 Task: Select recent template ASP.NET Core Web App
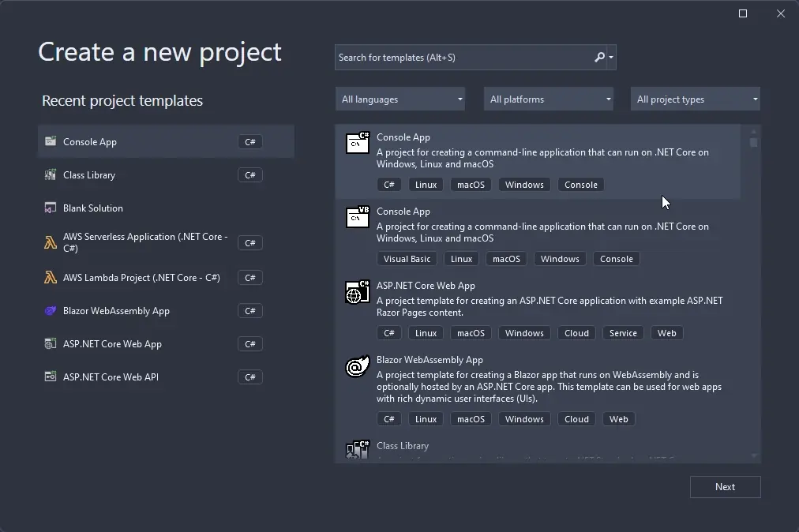[166, 343]
